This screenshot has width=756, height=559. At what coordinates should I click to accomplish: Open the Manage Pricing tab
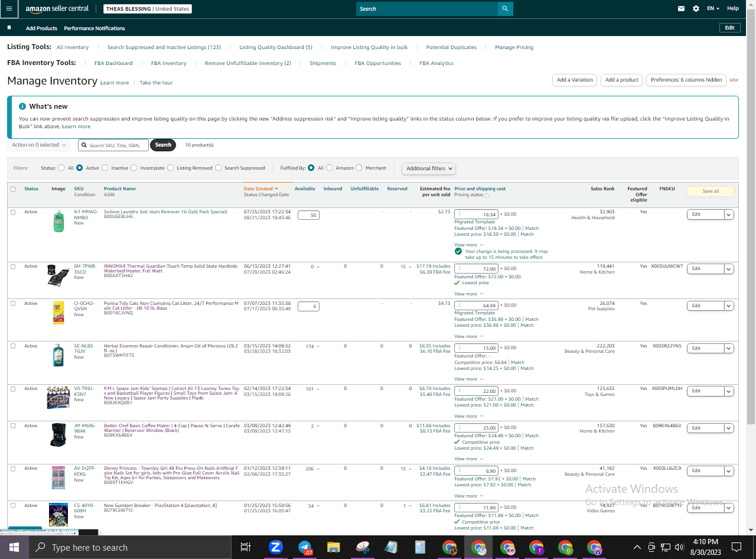coord(514,47)
